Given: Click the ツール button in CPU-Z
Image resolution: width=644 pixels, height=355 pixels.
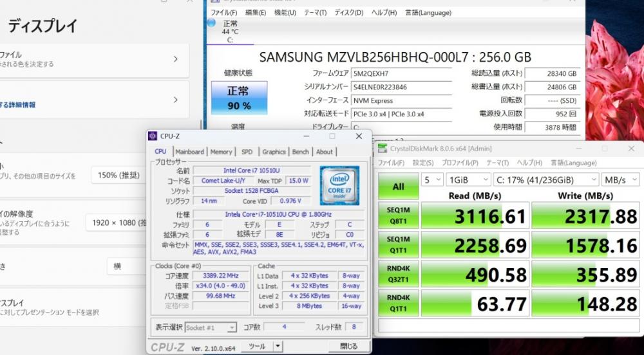Looking at the screenshot, I should (x=257, y=347).
